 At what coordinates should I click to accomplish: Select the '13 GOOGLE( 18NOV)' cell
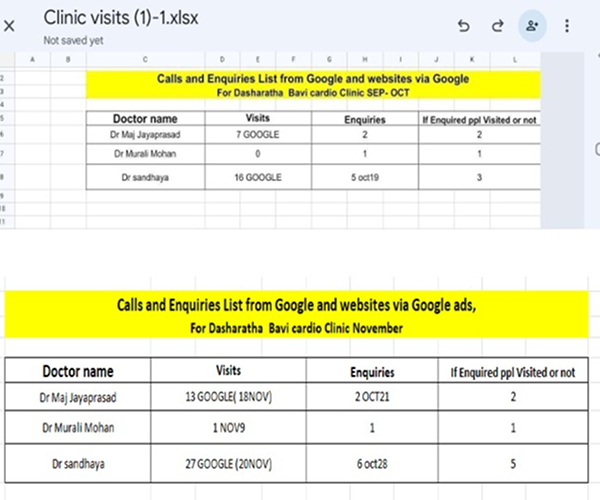click(x=228, y=397)
